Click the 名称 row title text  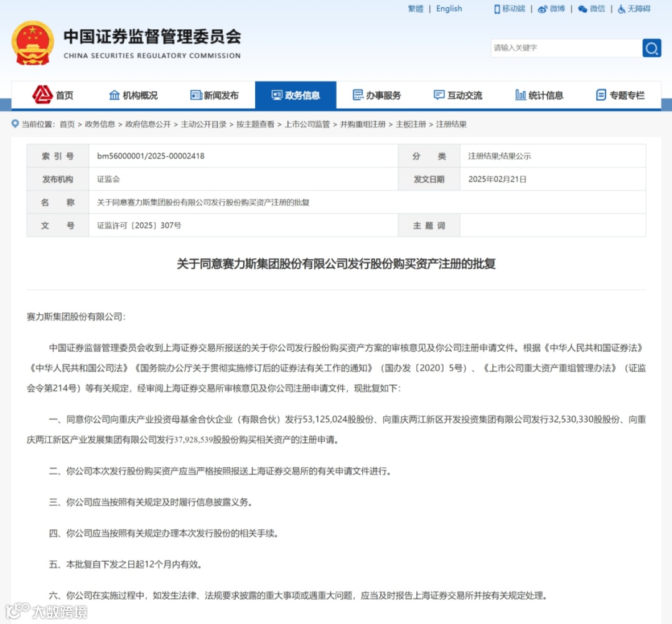pos(203,202)
